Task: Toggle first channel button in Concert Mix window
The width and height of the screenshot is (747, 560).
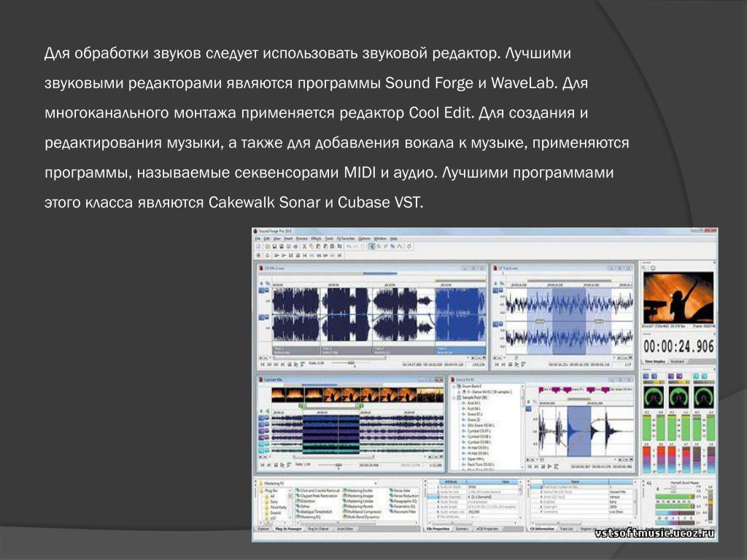Action: point(261,418)
